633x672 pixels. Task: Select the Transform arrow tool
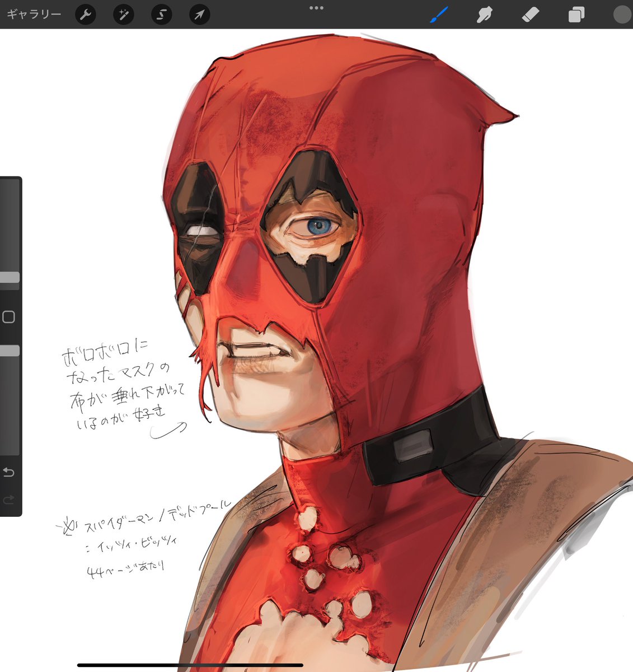coord(200,15)
